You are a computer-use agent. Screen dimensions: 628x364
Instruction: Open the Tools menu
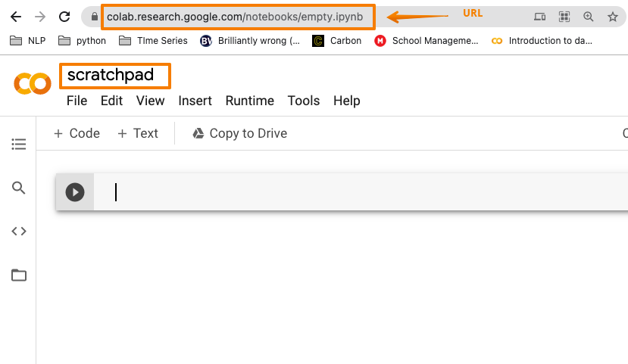coord(304,101)
